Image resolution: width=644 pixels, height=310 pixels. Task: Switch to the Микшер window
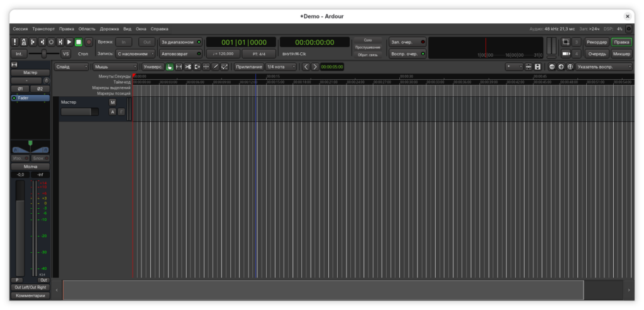[622, 54]
